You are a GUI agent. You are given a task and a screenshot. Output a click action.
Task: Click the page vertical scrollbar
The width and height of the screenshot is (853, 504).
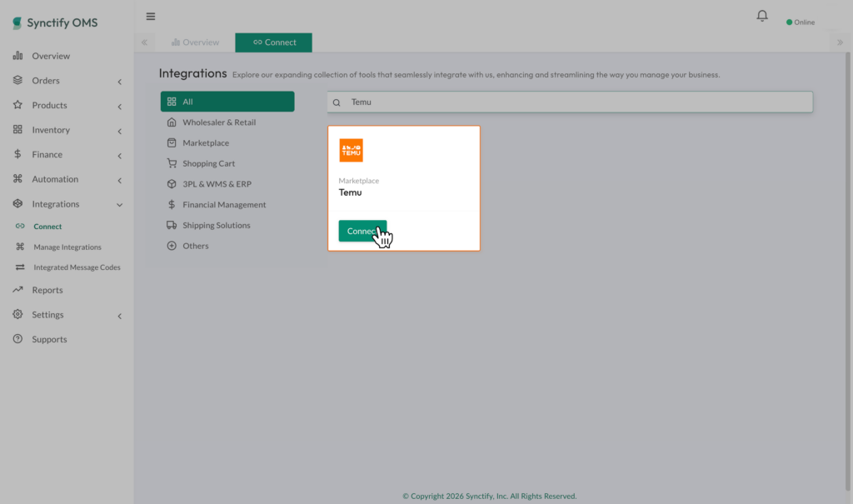(x=847, y=272)
